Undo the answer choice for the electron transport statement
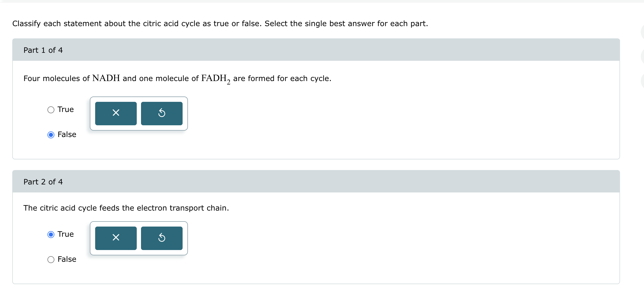This screenshot has height=294, width=644. (x=162, y=238)
